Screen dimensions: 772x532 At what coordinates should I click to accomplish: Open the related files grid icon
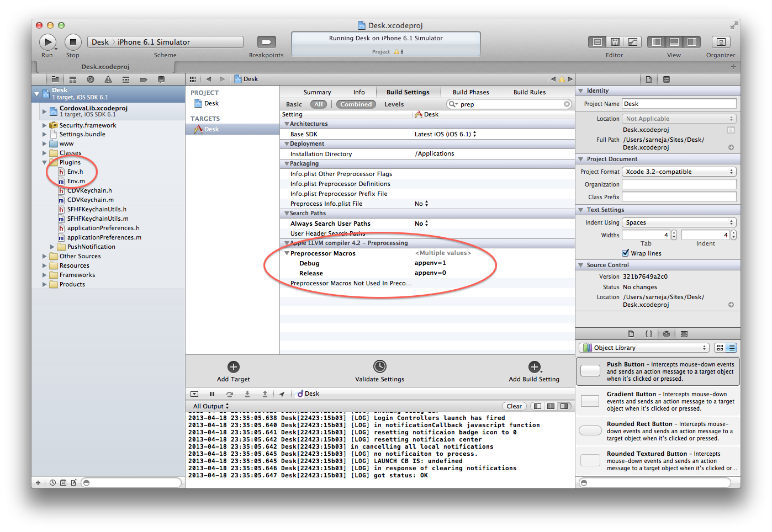pyautogui.click(x=193, y=79)
